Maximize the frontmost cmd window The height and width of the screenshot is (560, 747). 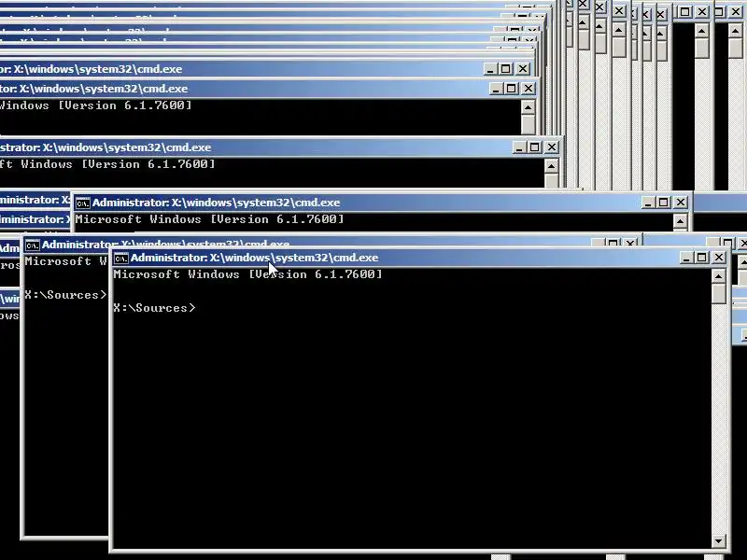[x=702, y=258]
